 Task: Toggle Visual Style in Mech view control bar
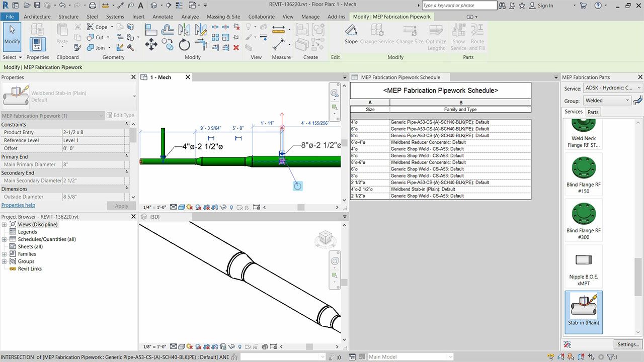coord(181,207)
